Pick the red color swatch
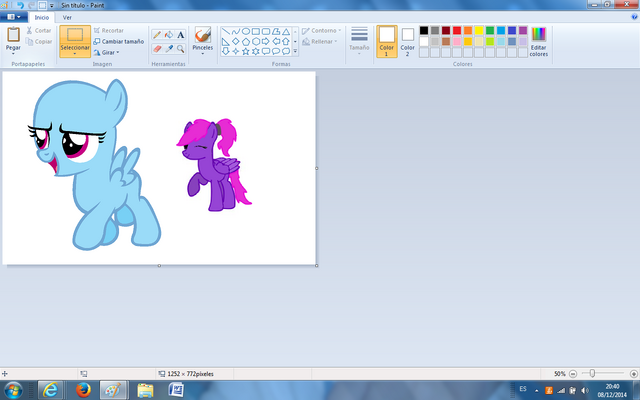This screenshot has height=400, width=640. (457, 31)
